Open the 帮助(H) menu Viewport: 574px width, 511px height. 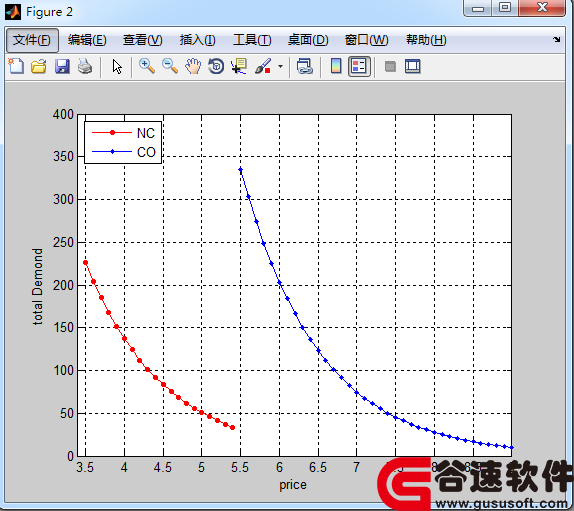pyautogui.click(x=426, y=40)
